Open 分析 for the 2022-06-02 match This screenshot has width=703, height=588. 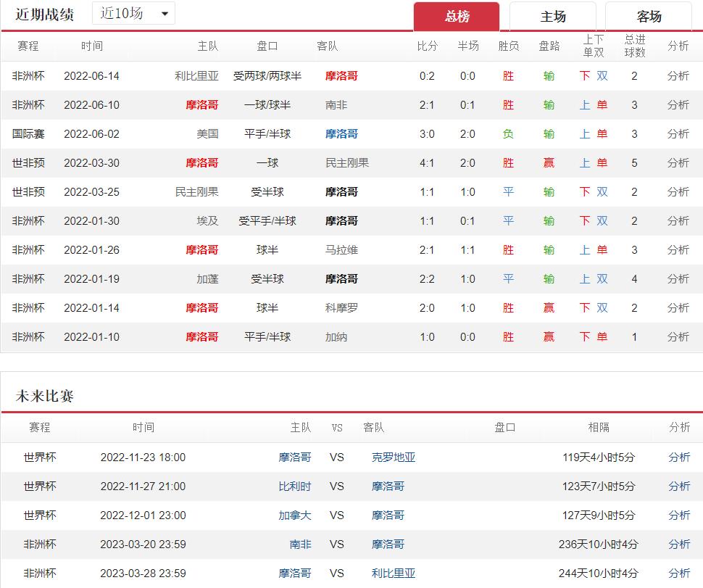click(x=678, y=133)
